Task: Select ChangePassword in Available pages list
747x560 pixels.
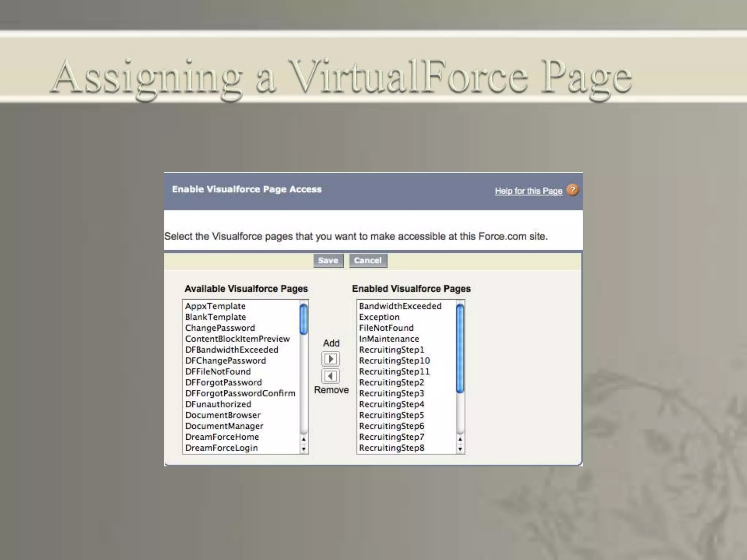Action: [x=220, y=328]
